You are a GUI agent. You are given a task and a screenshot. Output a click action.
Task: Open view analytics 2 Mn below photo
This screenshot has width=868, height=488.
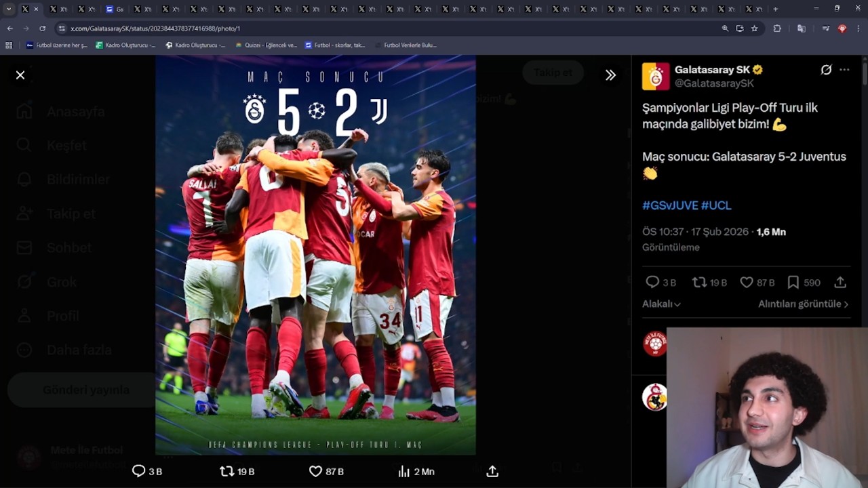[x=416, y=471]
